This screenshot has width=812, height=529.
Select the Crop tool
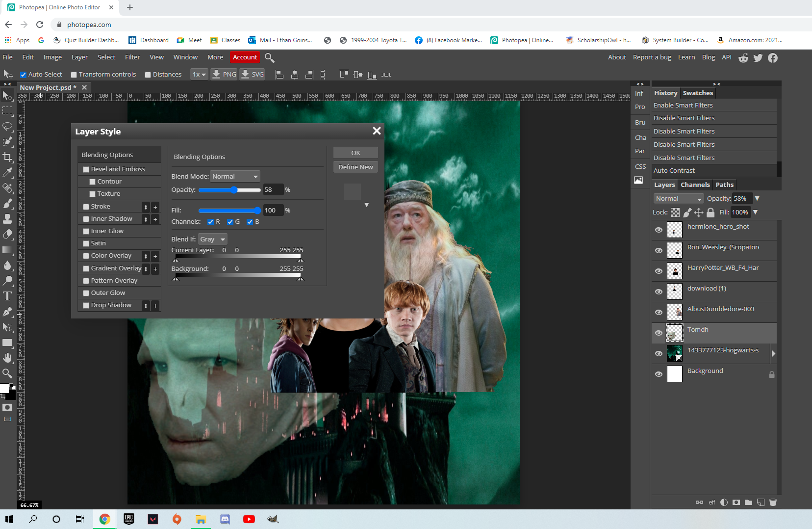pos(7,157)
